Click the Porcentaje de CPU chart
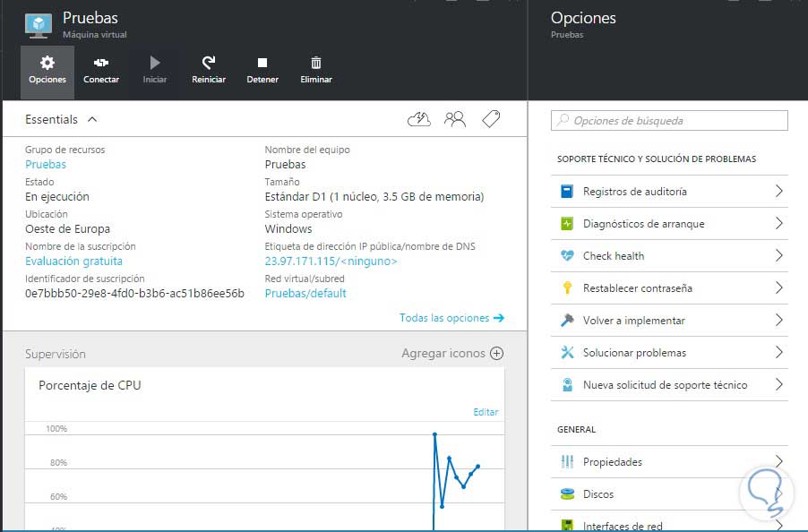The height and width of the screenshot is (532, 808). [x=264, y=449]
